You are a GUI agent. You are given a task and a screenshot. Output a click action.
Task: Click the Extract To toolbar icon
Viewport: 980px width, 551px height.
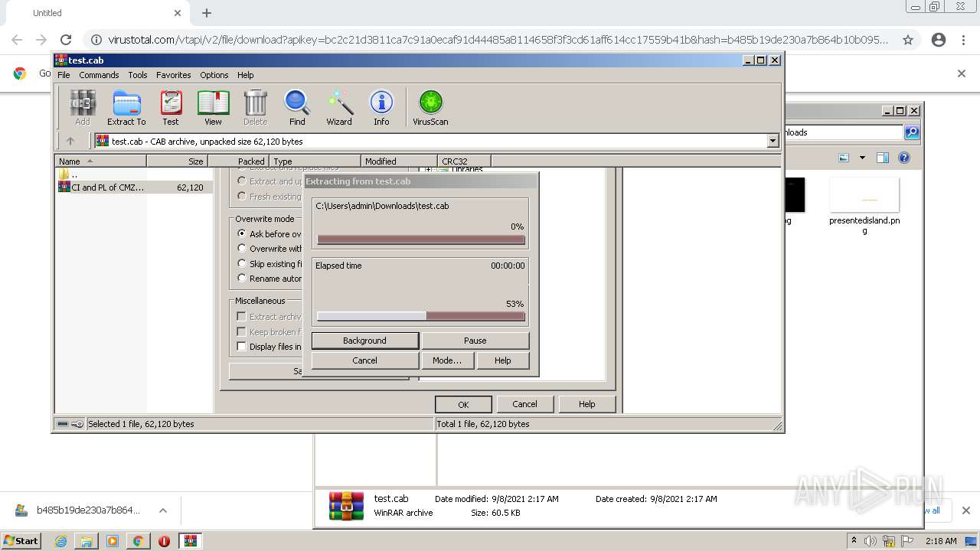point(126,107)
